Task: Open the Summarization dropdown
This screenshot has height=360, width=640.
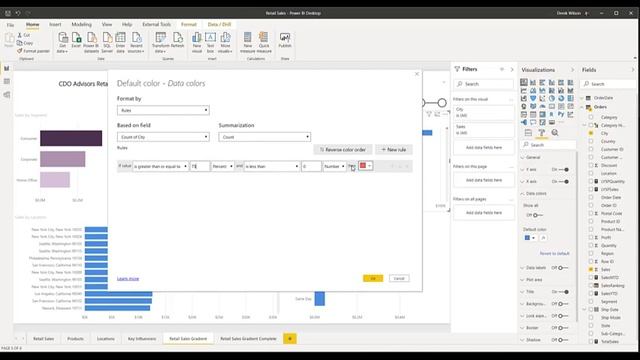Action: point(264,137)
